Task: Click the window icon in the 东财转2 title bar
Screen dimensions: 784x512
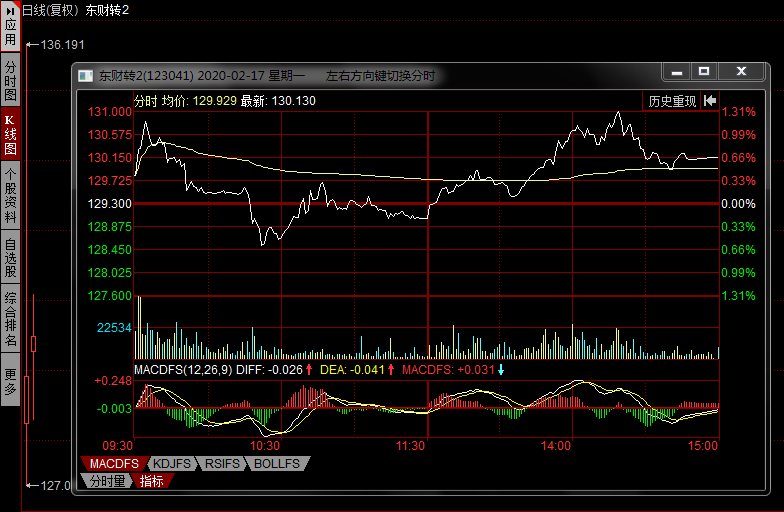Action: (86, 76)
